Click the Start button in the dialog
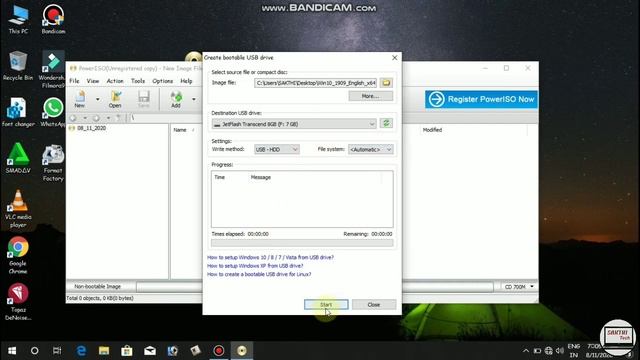This screenshot has width=640, height=360. 326,304
